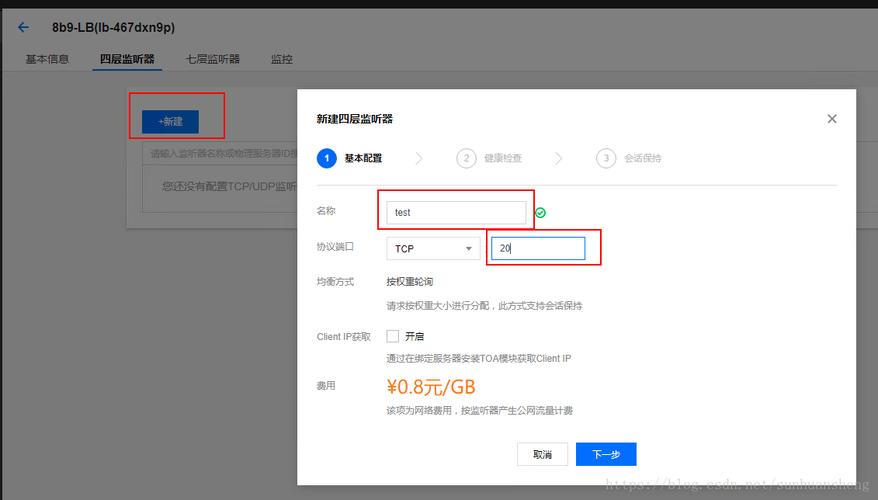Switch to the 四层监听器 tab

(x=127, y=59)
